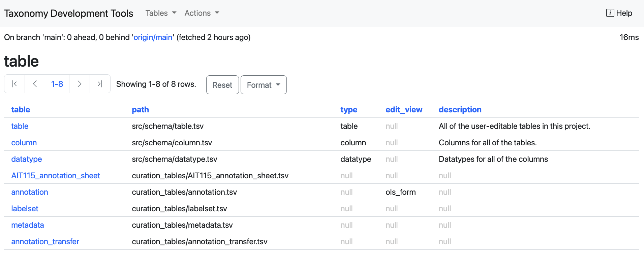The height and width of the screenshot is (254, 644).
Task: Follow the origin/main branch link
Action: tap(153, 37)
